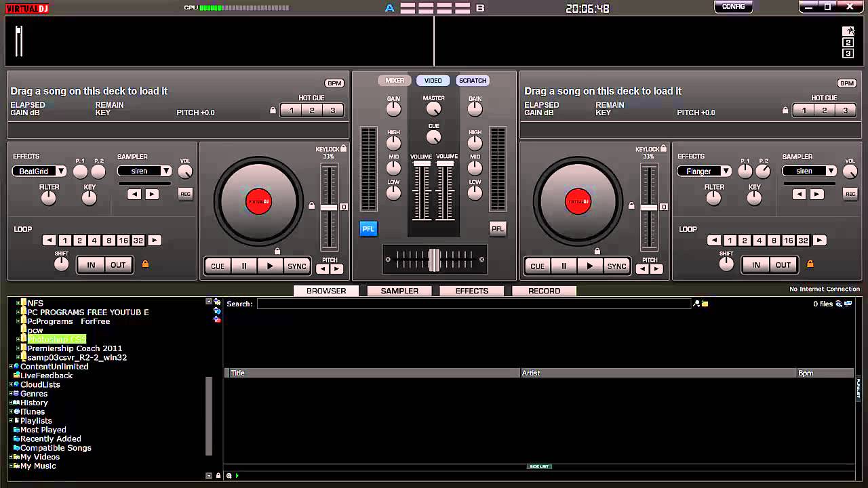
Task: Open the CONFIG settings
Action: pos(734,7)
